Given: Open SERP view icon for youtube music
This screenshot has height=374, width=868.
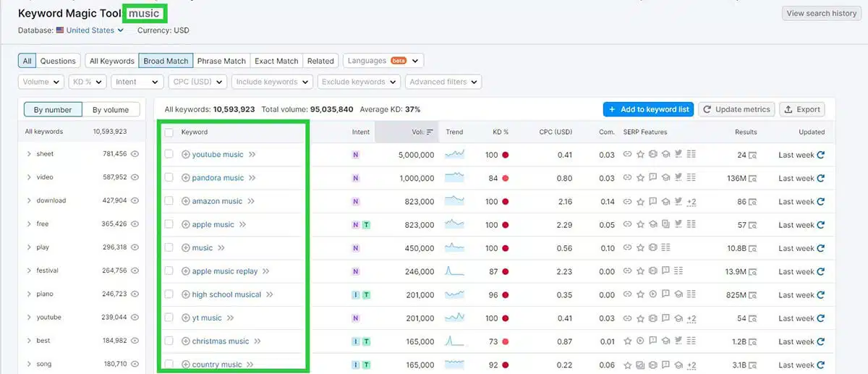Looking at the screenshot, I should click(752, 155).
